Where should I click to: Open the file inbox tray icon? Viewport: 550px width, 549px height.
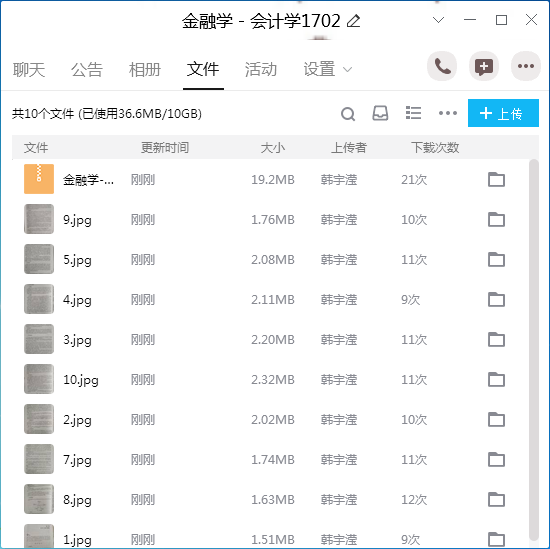(380, 113)
